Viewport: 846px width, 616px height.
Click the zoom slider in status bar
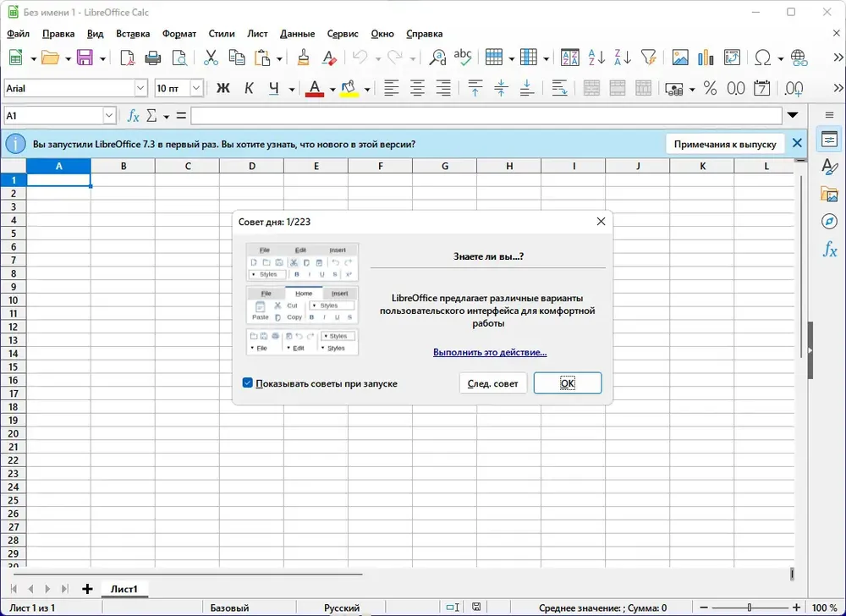tap(750, 608)
